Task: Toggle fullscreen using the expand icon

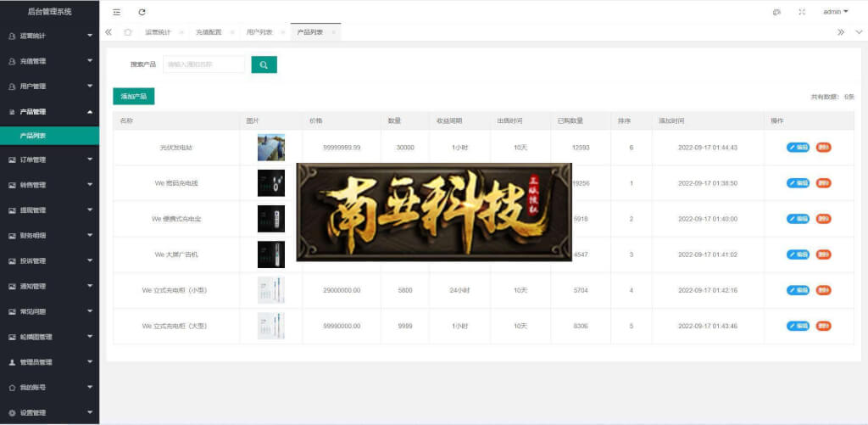Action: pos(802,12)
